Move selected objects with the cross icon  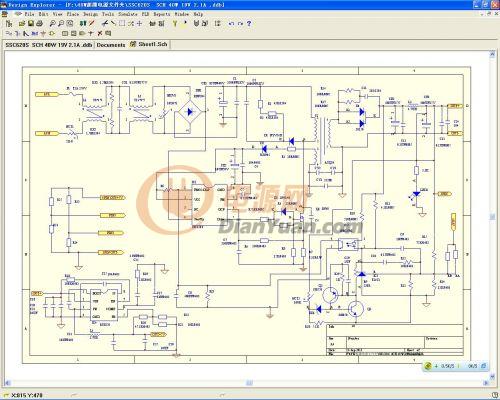click(139, 23)
